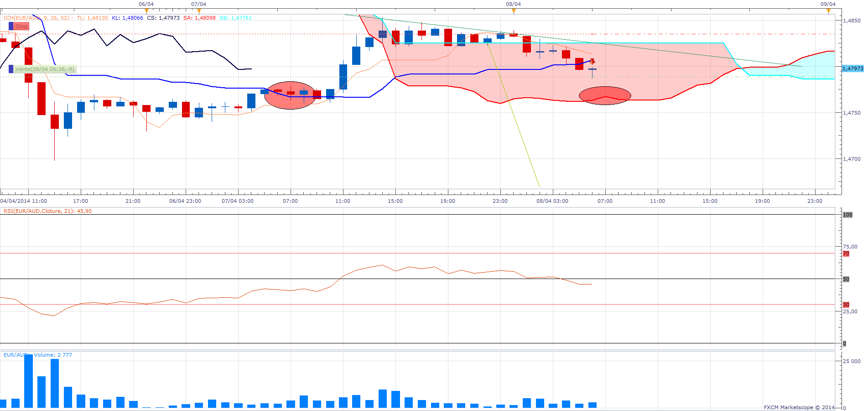Screen dimensions: 868x411
Task: Click the RSI midline 50 tag
Action: click(846, 279)
